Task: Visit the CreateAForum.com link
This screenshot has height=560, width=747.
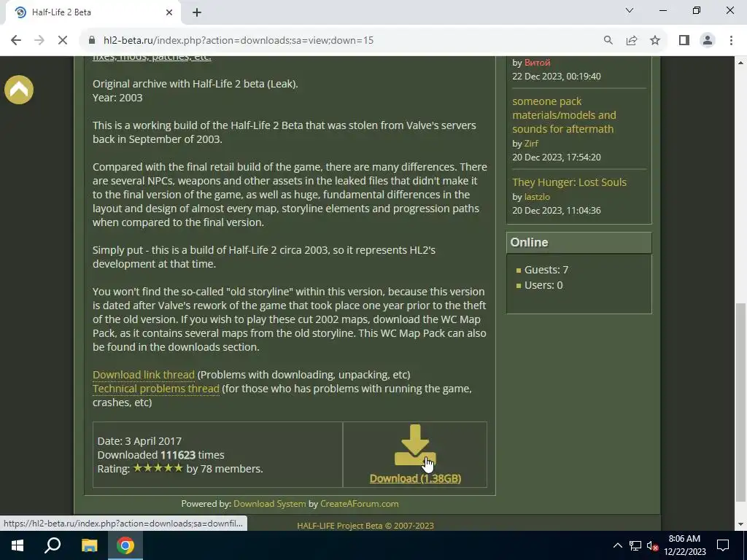Action: tap(359, 503)
